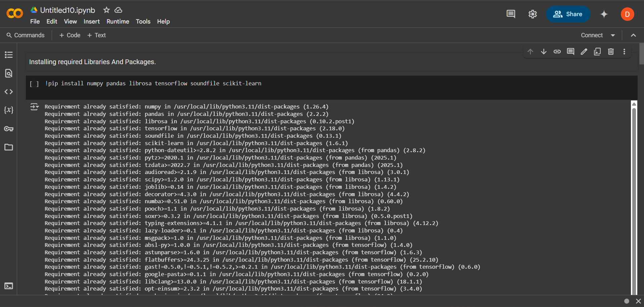Open the Gemini sparkle icon

coord(604,14)
